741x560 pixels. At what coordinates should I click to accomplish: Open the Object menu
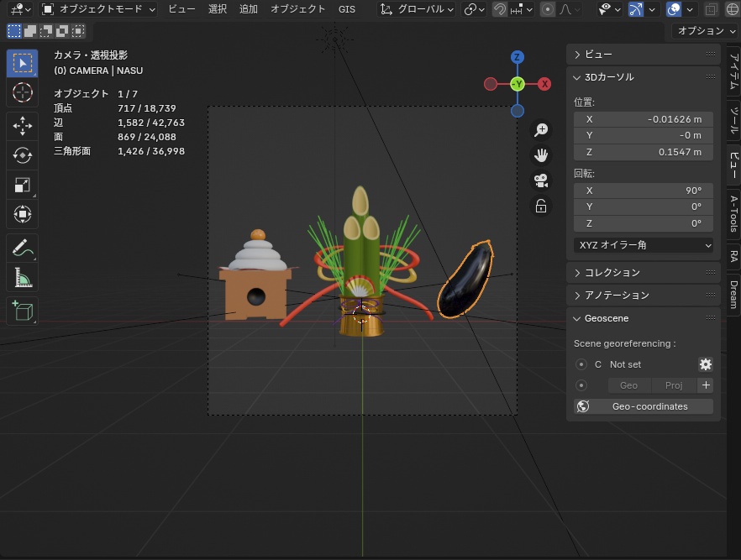coord(297,9)
